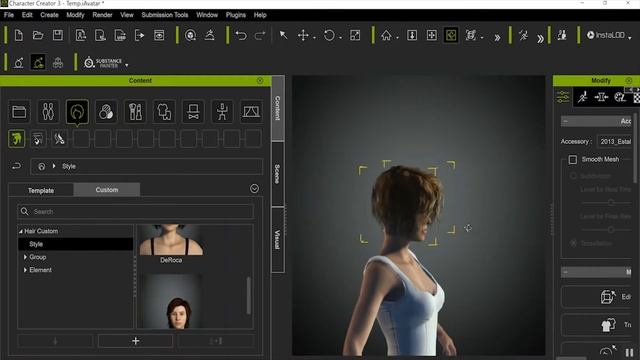
Task: Activate the Scale object tool
Action: (355, 36)
